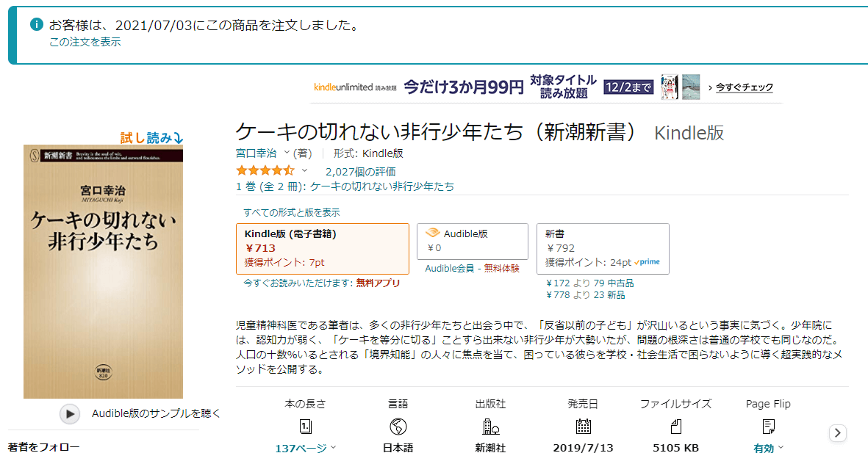
Task: Open author 宮口幸治 link
Action: tap(256, 153)
